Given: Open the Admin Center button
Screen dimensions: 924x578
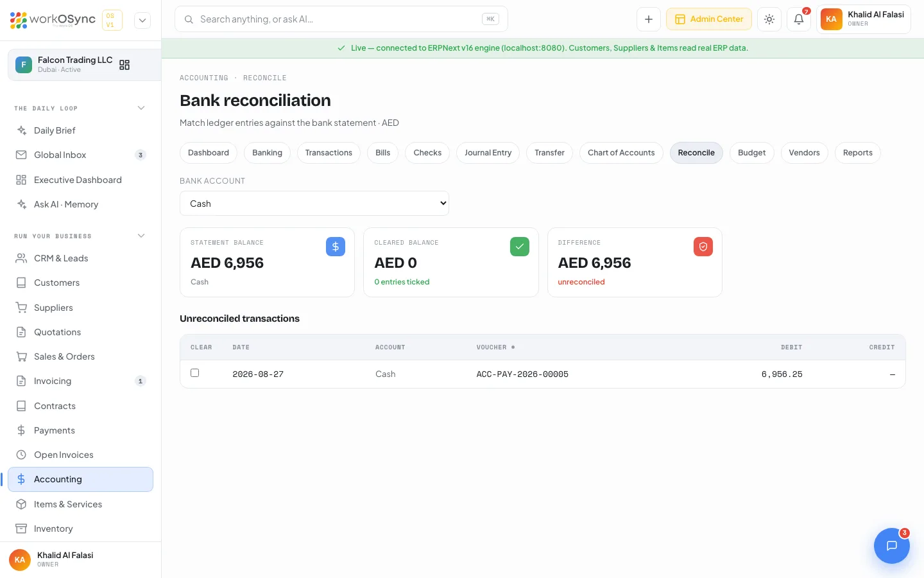Looking at the screenshot, I should (709, 19).
